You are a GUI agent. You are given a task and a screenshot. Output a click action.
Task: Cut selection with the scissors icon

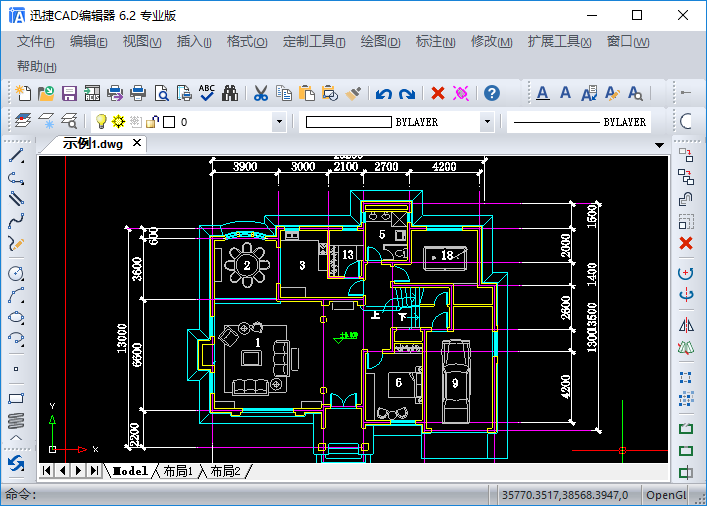click(x=261, y=93)
